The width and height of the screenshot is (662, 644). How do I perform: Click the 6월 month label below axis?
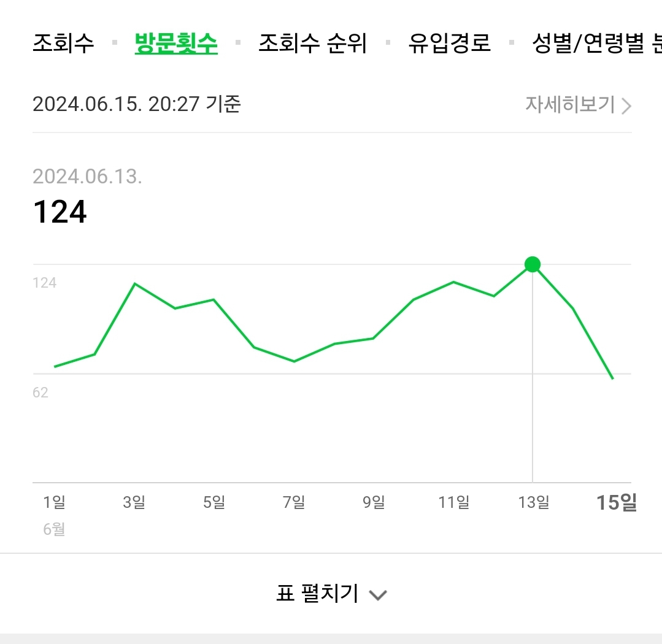coord(55,530)
